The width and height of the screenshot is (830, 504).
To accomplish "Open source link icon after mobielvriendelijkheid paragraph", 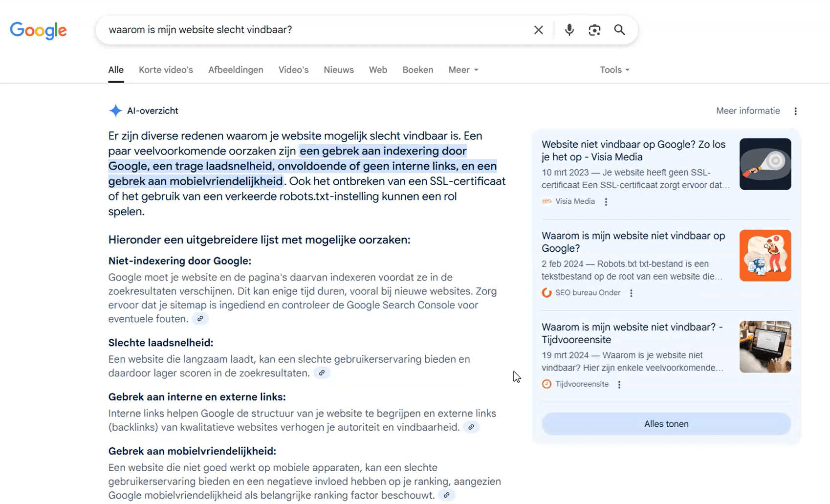I will 446,495.
